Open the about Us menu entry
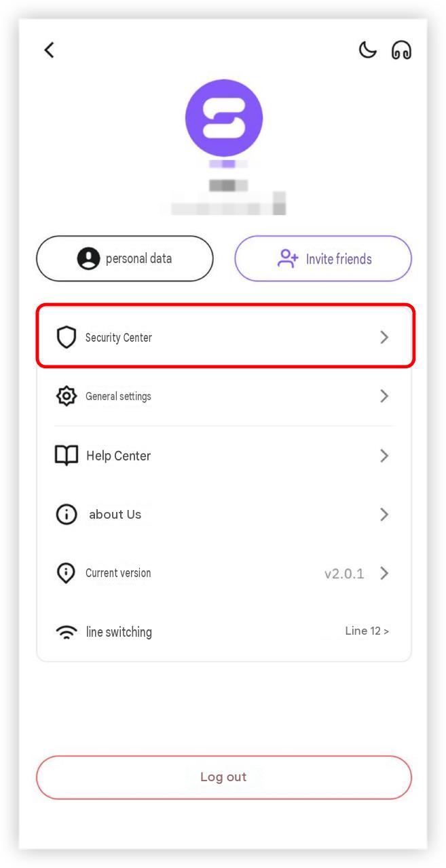The height and width of the screenshot is (868, 446). 224,515
